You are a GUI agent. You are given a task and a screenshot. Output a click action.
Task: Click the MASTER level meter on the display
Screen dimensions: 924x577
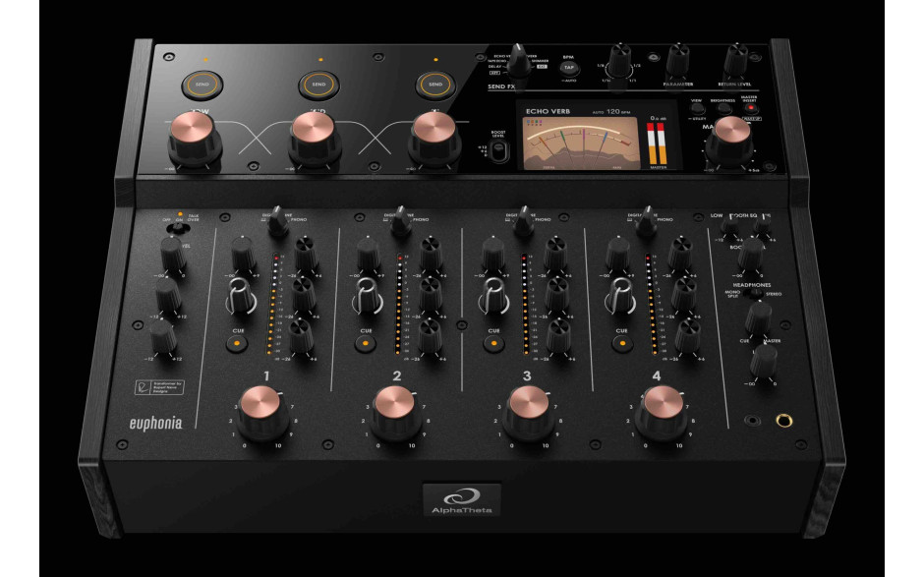pyautogui.click(x=658, y=144)
